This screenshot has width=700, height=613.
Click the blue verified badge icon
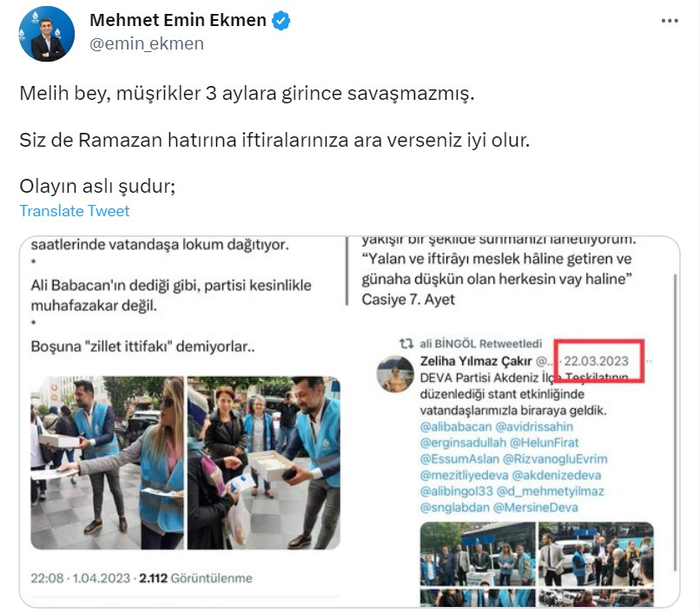click(x=281, y=21)
